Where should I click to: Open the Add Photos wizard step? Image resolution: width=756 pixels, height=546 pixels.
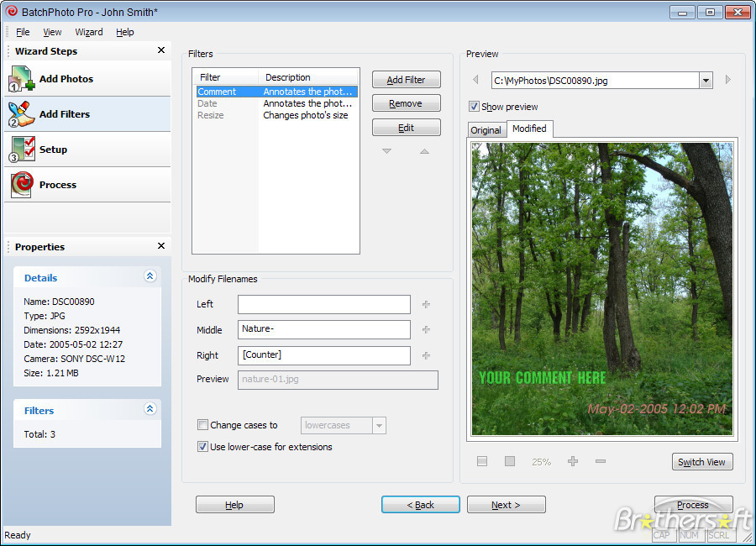click(x=66, y=79)
